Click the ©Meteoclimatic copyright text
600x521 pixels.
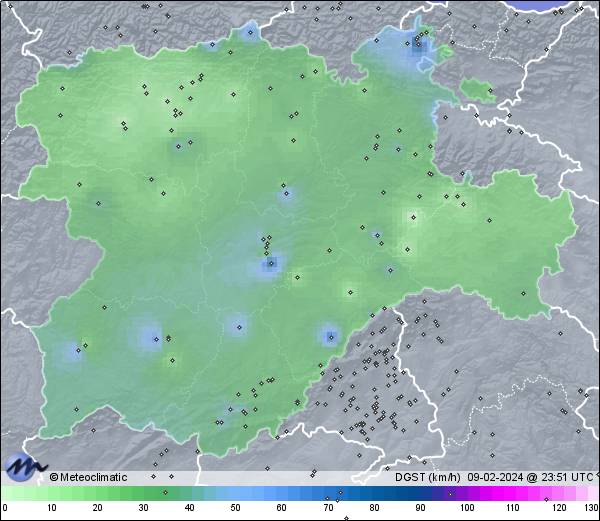[88, 477]
